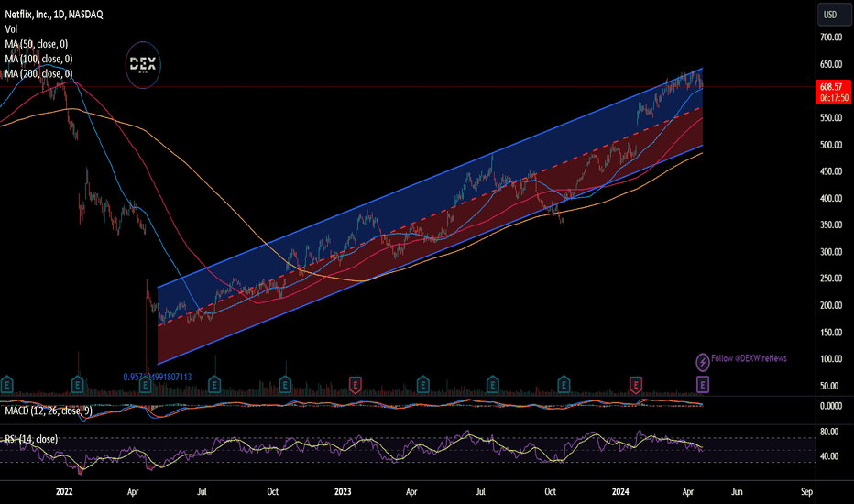Click the 550.00 price axis label

pyautogui.click(x=831, y=118)
